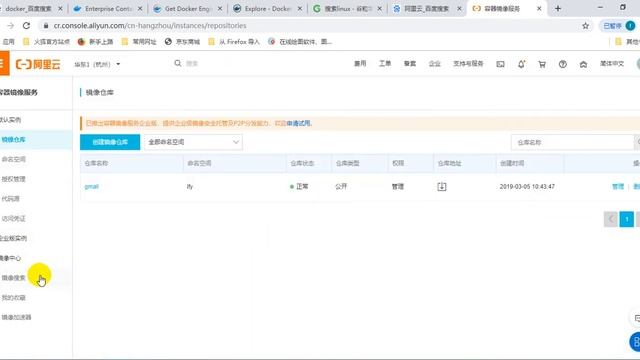Select 我的收藏 in the sidebar
Image resolution: width=640 pixels, height=360 pixels.
pyautogui.click(x=13, y=298)
